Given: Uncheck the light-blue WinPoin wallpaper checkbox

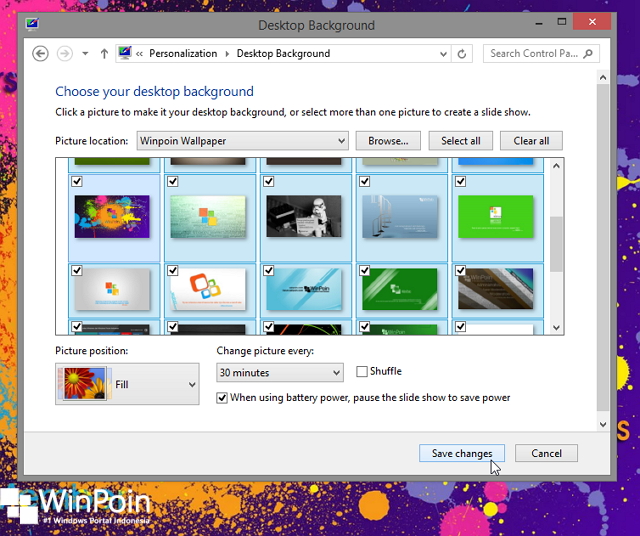Looking at the screenshot, I should [269, 270].
